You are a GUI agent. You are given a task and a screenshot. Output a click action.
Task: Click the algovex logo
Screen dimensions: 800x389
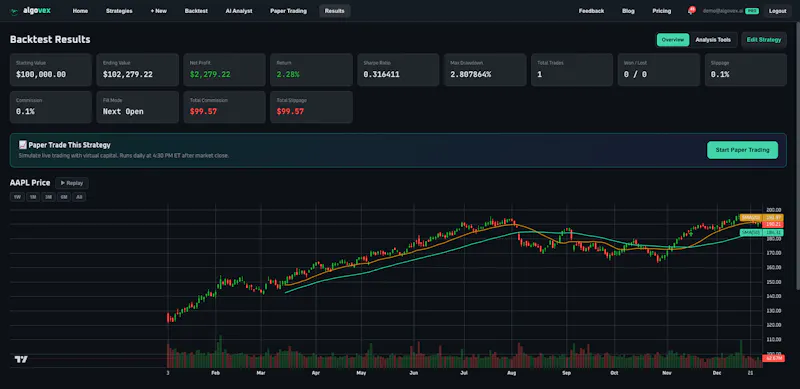(30, 11)
